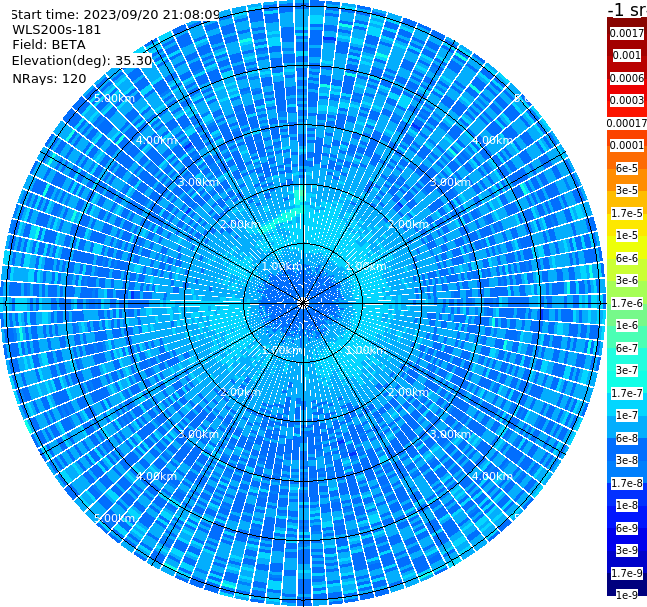
Task: Click the 4.00km range label in lower-left quadrant
Action: [156, 476]
